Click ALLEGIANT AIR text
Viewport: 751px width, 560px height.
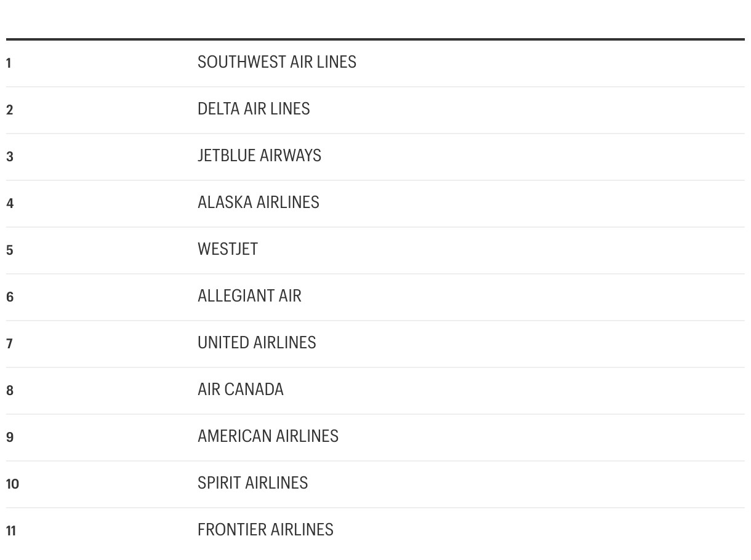[x=249, y=296]
